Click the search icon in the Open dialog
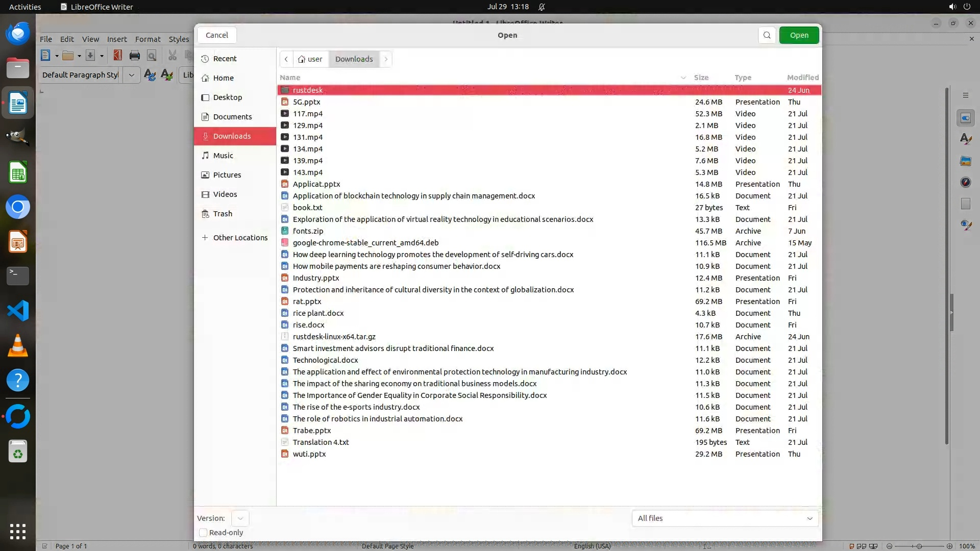 point(767,35)
